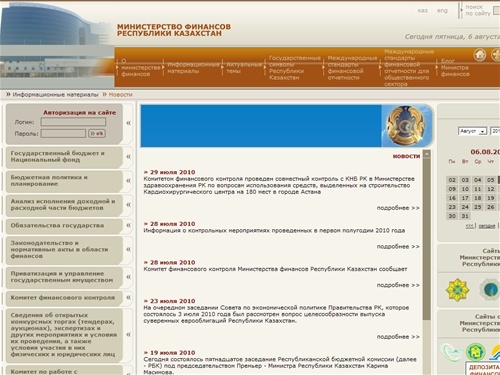Open Международные стандарты финансовой отчетности menu
Screen dimensions: 500x375
(352, 68)
